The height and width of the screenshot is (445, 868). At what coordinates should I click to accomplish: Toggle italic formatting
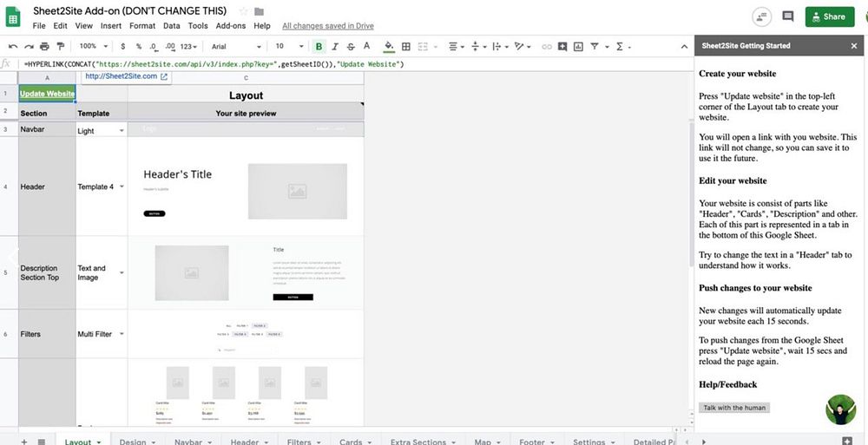point(335,47)
